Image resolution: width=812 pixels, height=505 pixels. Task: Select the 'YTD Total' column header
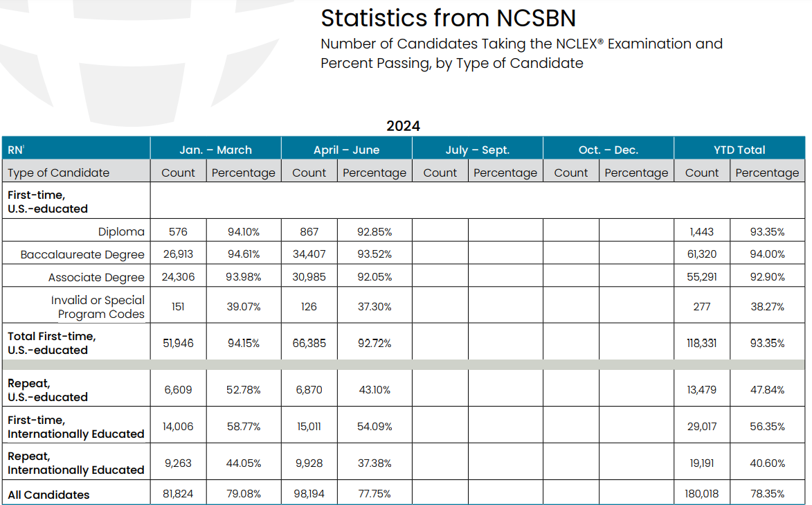click(739, 150)
